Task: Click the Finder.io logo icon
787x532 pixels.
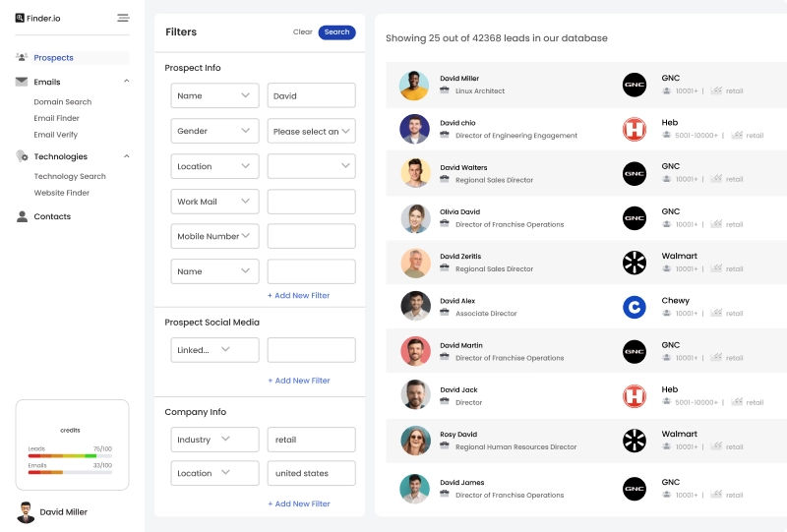Action: click(x=20, y=18)
